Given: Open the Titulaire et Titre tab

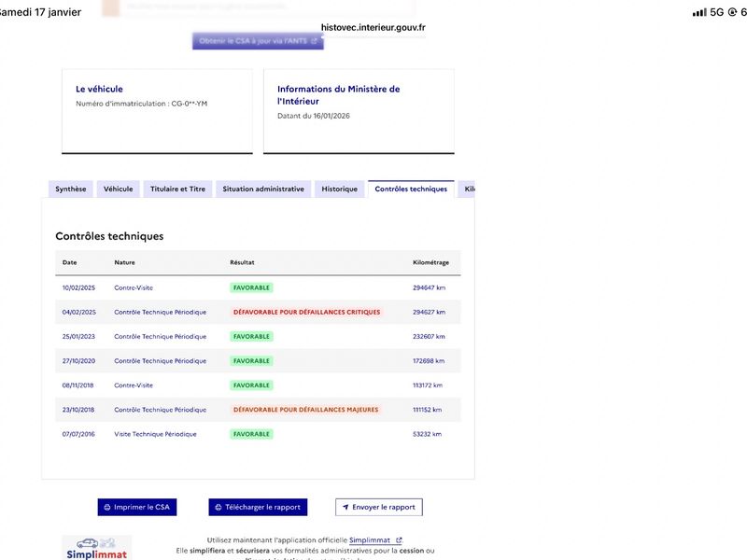Looking at the screenshot, I should [177, 189].
